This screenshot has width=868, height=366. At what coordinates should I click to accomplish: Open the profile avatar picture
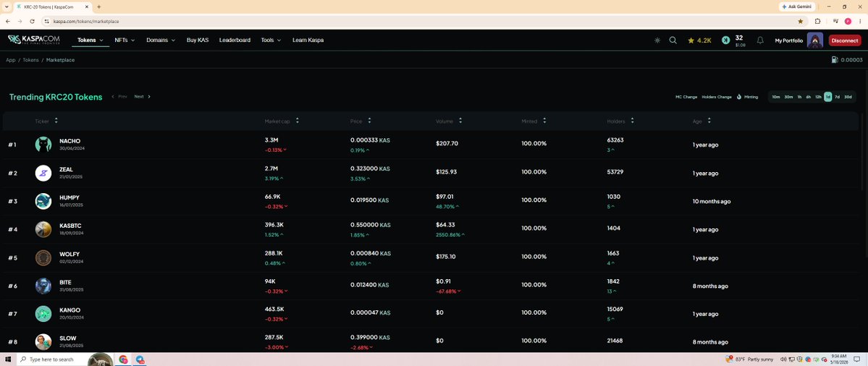coord(815,41)
